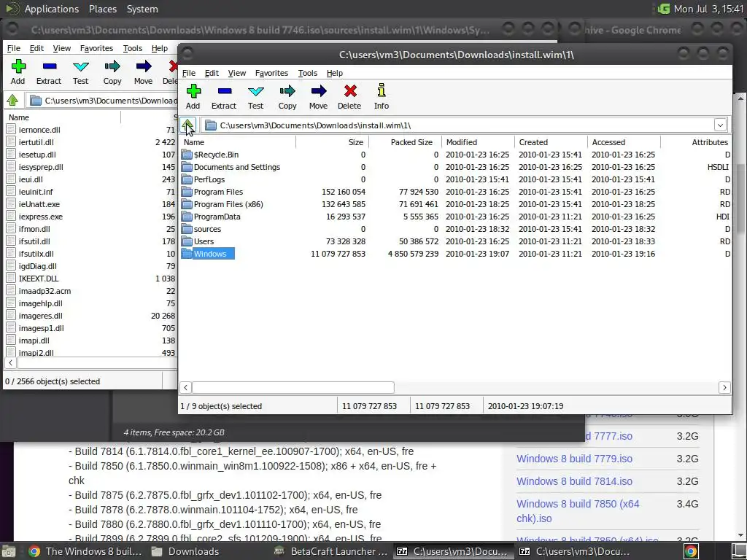
Task: Sort by Packed Size column header
Action: click(x=406, y=142)
